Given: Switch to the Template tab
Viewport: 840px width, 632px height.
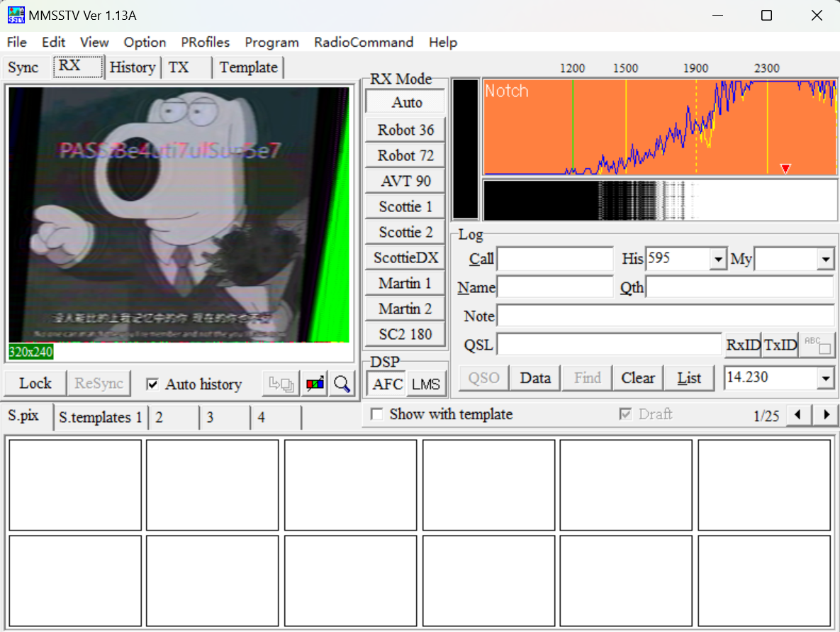Looking at the screenshot, I should 249,67.
